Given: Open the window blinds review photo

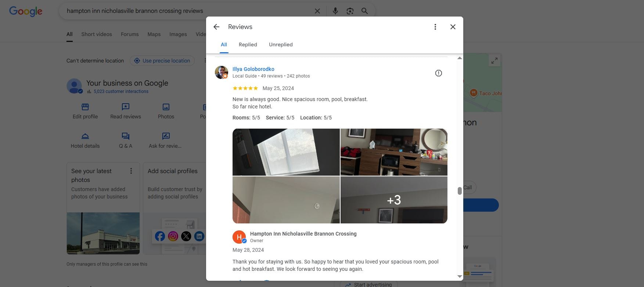Looking at the screenshot, I should click(x=286, y=152).
